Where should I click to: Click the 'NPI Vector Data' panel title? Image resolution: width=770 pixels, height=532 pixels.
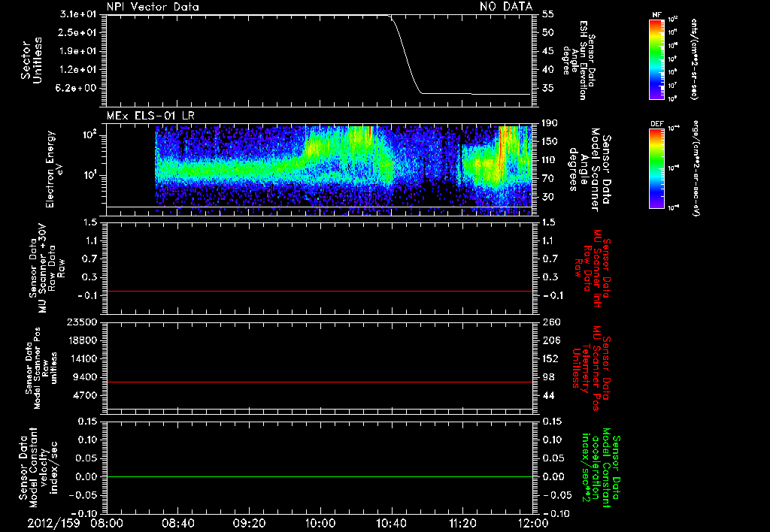(153, 7)
